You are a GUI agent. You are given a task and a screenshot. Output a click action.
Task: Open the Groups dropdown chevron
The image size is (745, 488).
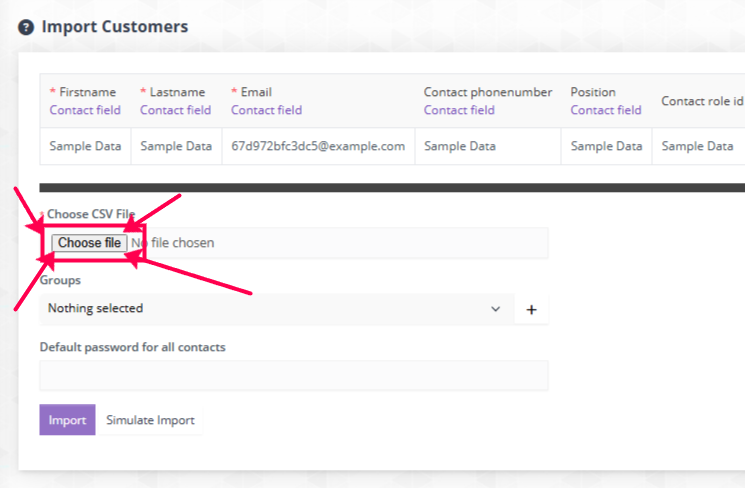click(x=495, y=309)
